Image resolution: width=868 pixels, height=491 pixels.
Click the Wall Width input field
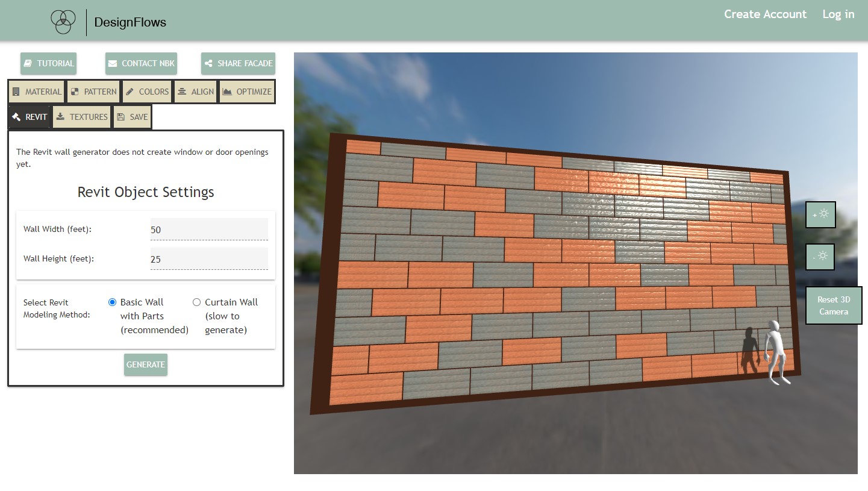pos(209,229)
